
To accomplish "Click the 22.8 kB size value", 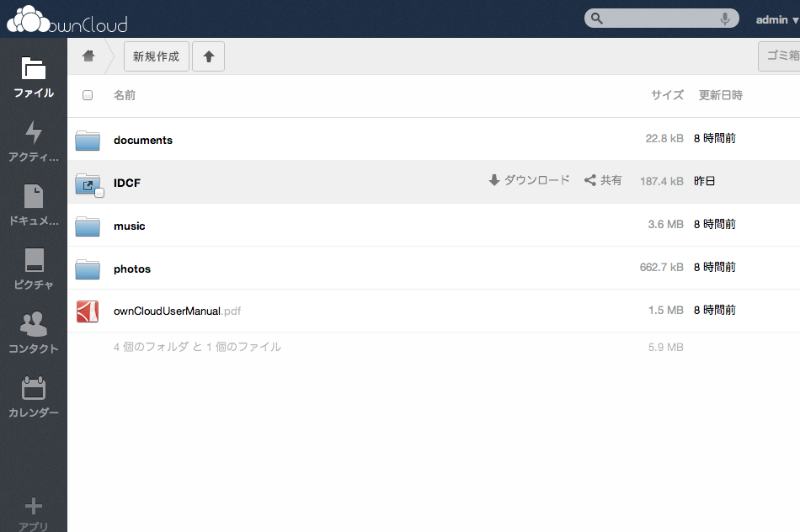I will point(664,138).
